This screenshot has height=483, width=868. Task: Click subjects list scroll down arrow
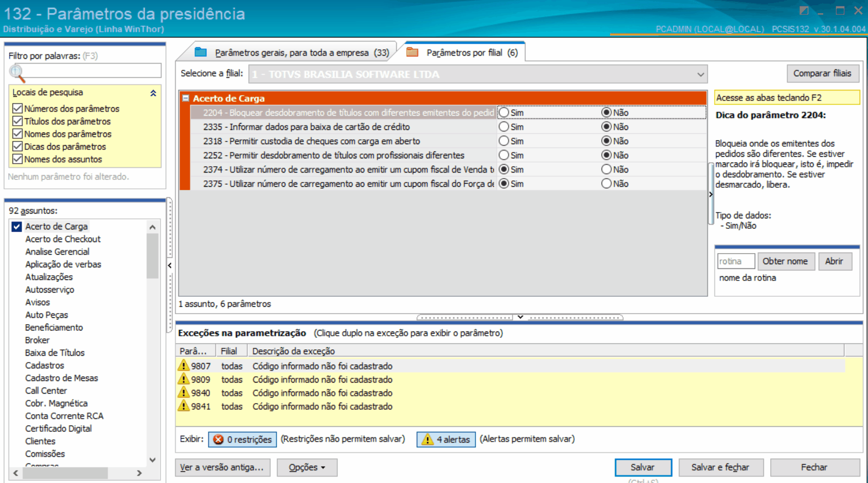pos(152,460)
